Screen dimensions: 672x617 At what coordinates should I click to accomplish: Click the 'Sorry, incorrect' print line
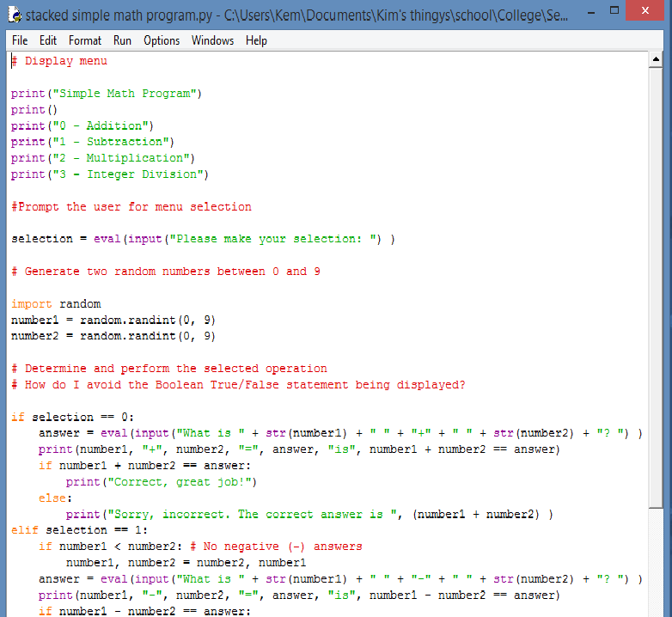click(309, 515)
